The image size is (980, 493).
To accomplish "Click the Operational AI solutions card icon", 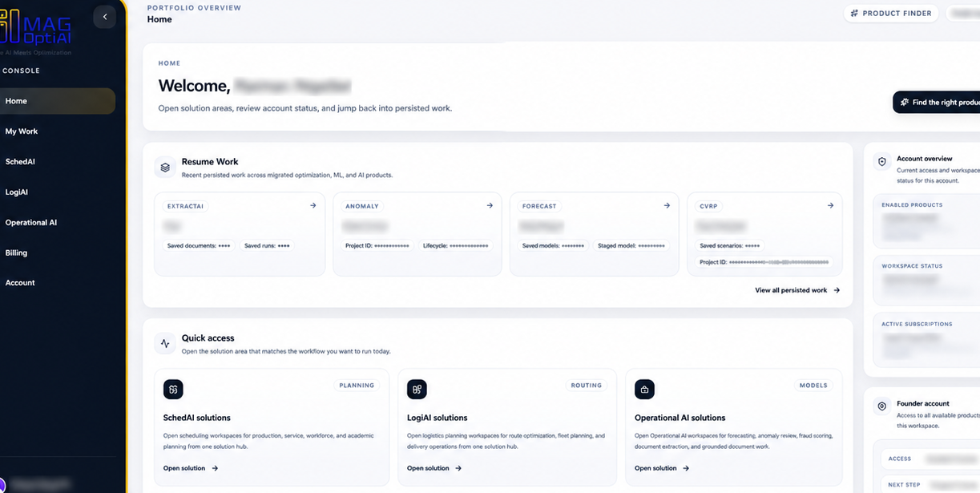I will tap(644, 390).
